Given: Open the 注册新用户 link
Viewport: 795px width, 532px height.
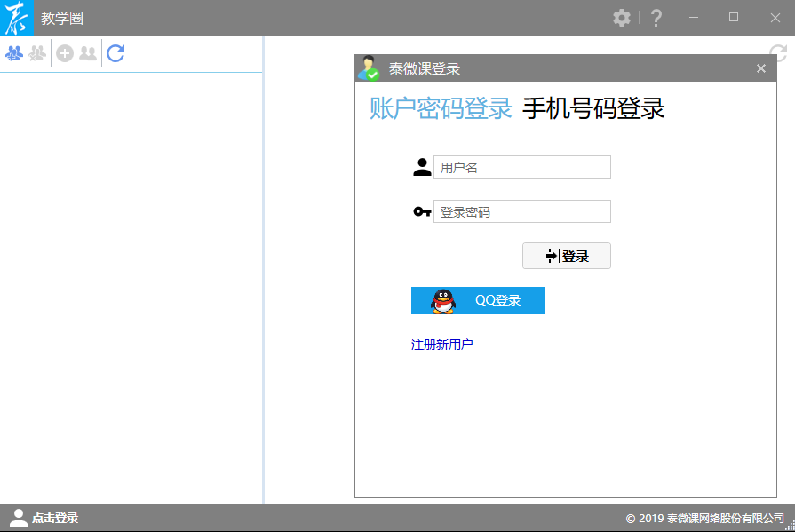Looking at the screenshot, I should pos(441,345).
